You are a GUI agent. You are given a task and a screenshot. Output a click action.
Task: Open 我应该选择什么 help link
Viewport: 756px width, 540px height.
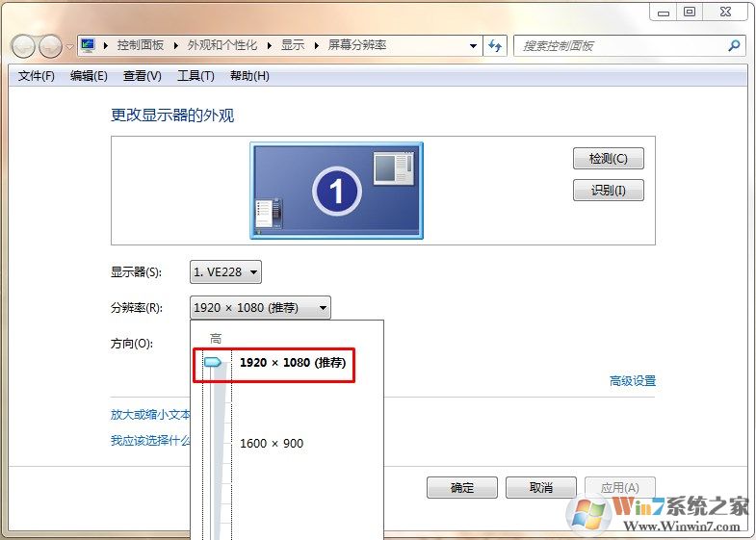[x=150, y=440]
